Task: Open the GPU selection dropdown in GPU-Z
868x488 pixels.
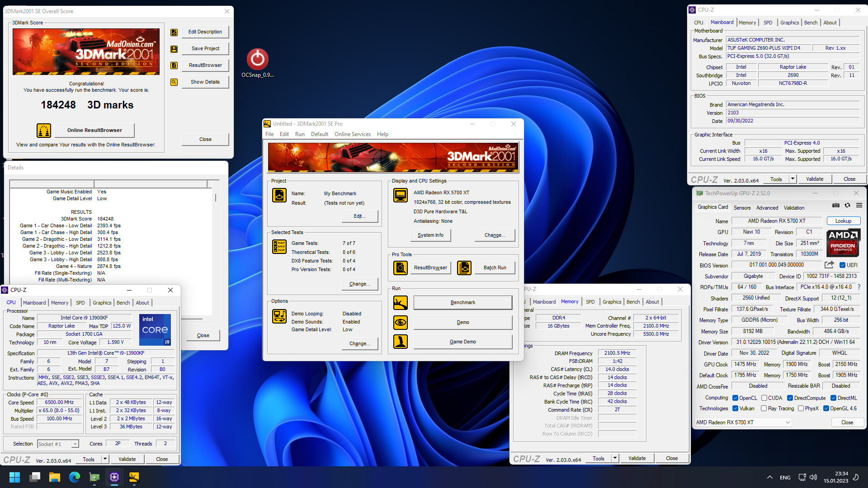Action: pos(744,422)
